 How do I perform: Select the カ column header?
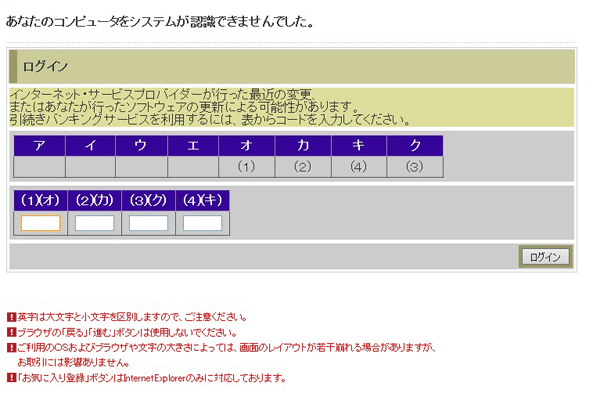pos(303,145)
